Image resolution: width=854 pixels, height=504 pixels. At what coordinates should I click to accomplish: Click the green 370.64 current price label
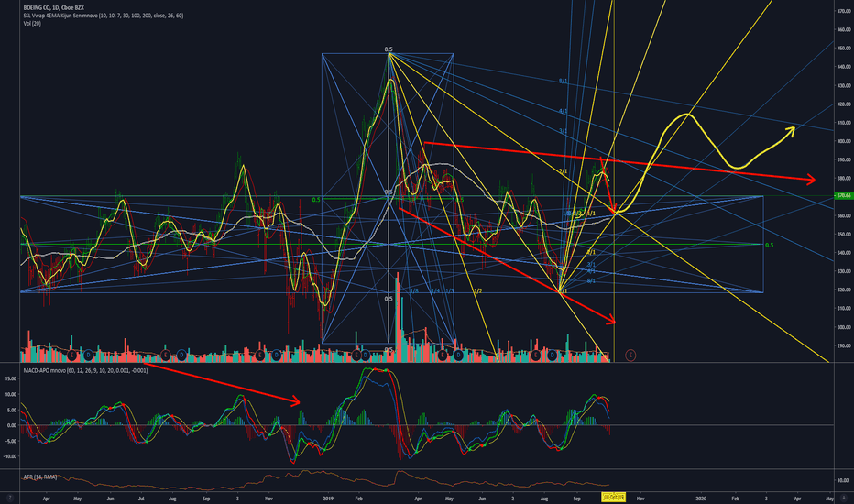coord(844,195)
